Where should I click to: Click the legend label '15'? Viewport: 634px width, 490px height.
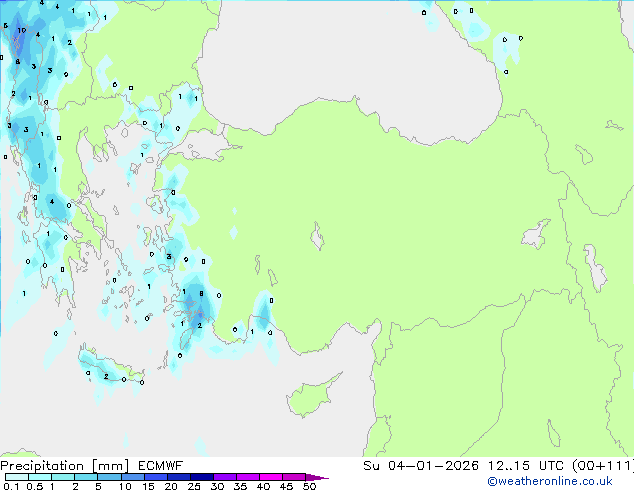[148, 486]
